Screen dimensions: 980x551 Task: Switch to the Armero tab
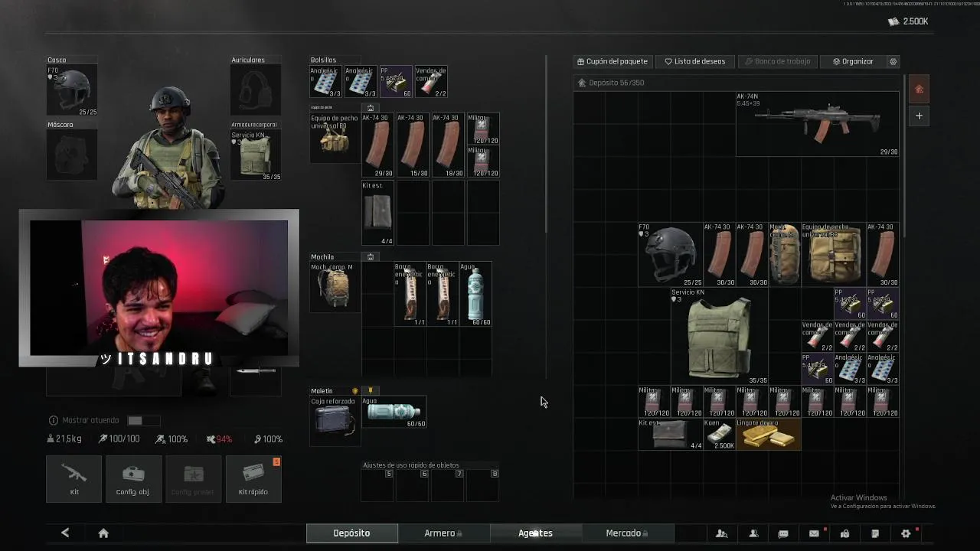tap(443, 533)
